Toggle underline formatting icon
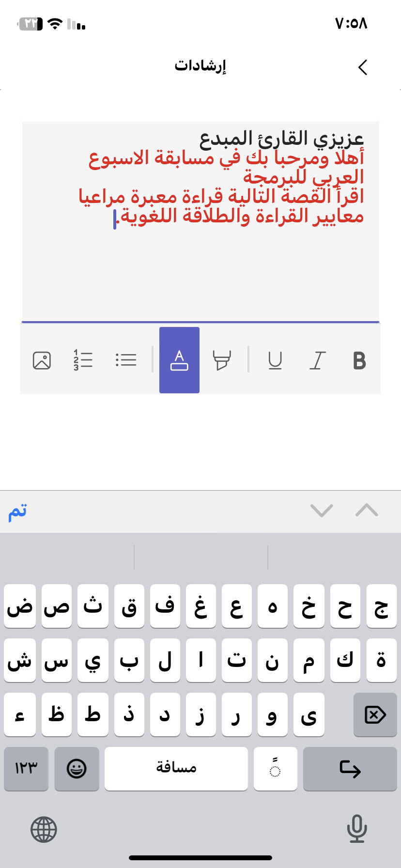This screenshot has height=868, width=401. click(x=275, y=360)
